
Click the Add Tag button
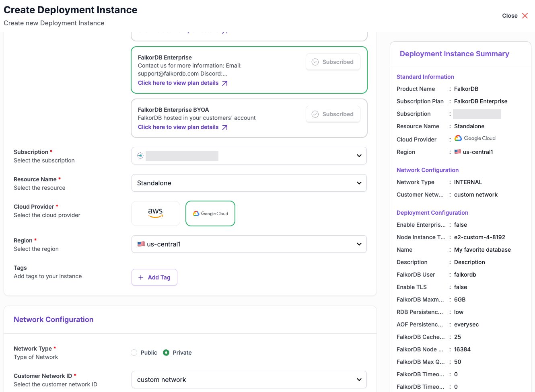point(154,277)
